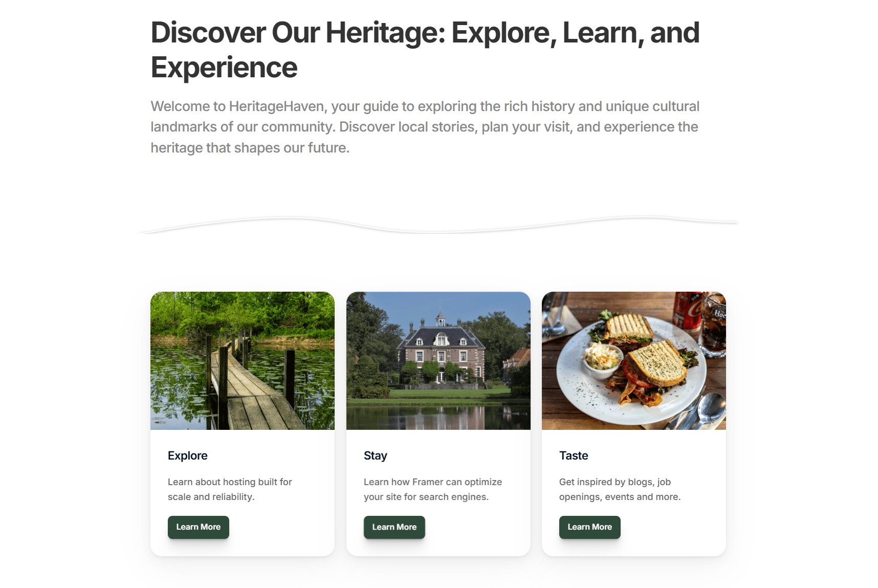Select the Taste card title
The image size is (878, 588).
click(574, 455)
